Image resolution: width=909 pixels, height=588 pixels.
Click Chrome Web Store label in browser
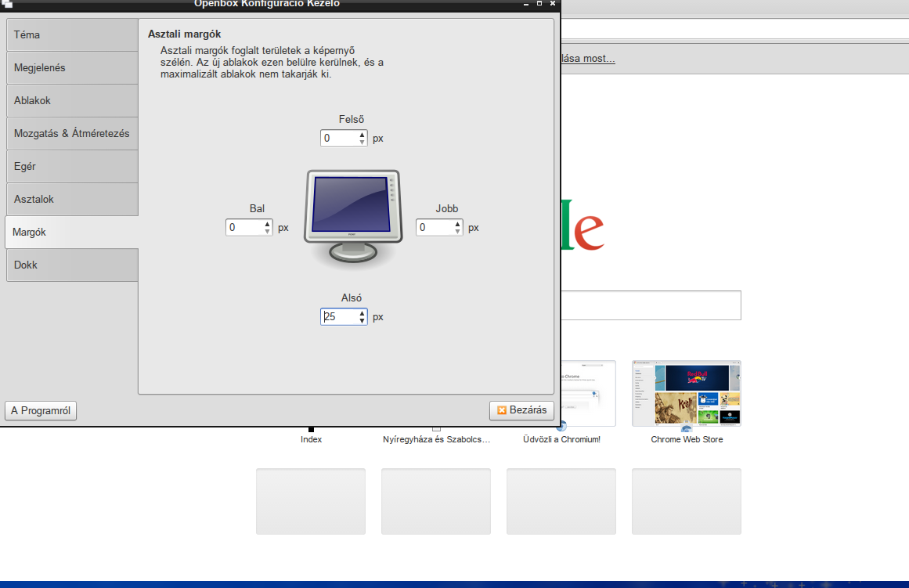point(687,439)
